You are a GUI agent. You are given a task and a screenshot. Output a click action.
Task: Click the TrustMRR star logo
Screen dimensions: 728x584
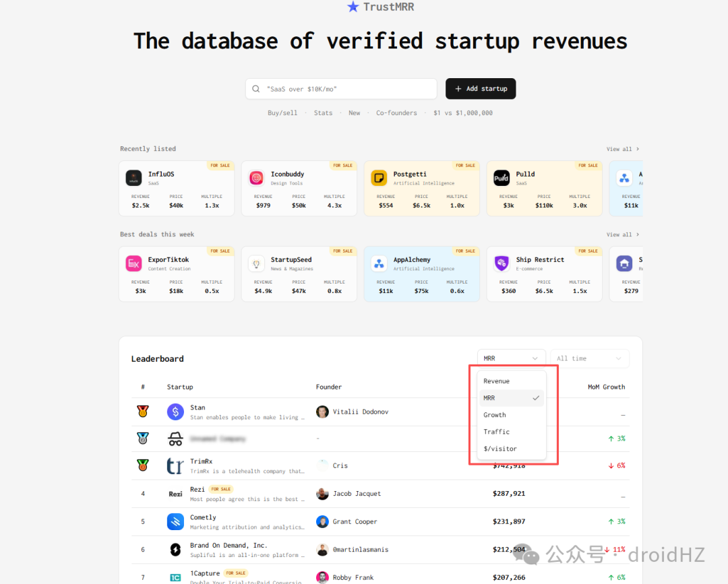tap(353, 7)
